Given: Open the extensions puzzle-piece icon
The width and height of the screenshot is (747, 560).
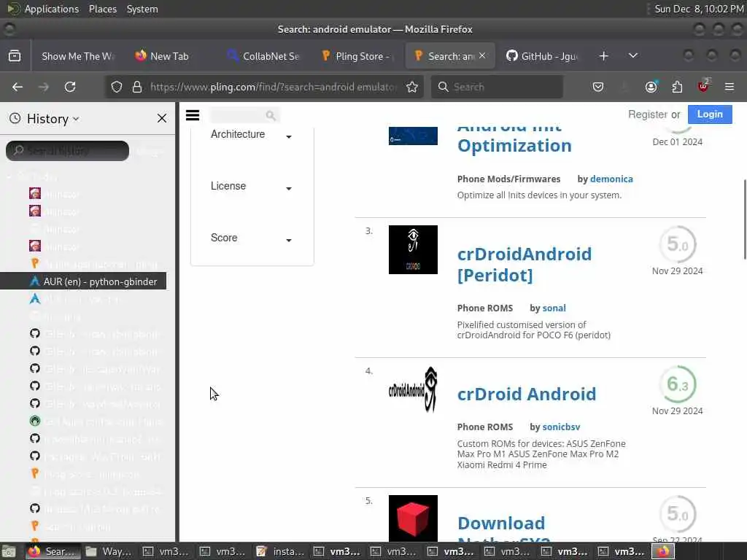Looking at the screenshot, I should pos(677,87).
